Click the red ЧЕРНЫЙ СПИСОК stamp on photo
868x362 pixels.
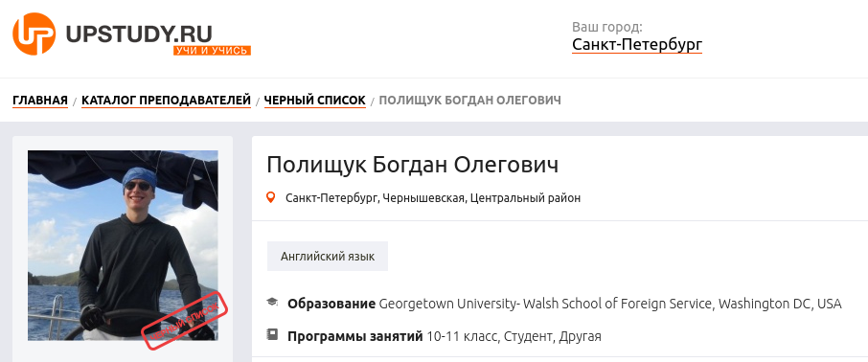pos(184,321)
